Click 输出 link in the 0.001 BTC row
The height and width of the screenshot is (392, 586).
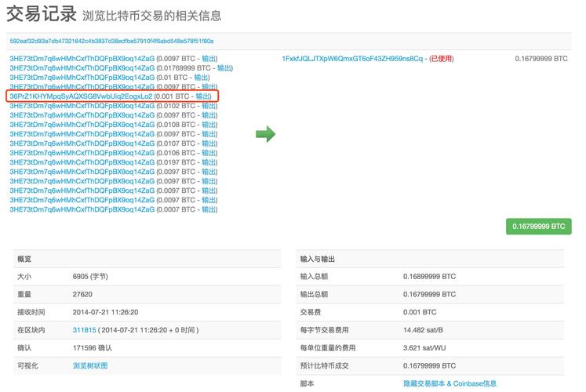click(x=203, y=96)
